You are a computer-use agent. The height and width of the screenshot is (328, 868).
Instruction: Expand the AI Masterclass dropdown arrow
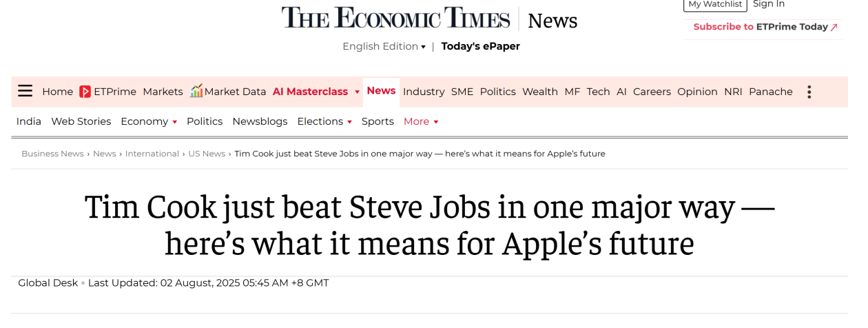(357, 92)
